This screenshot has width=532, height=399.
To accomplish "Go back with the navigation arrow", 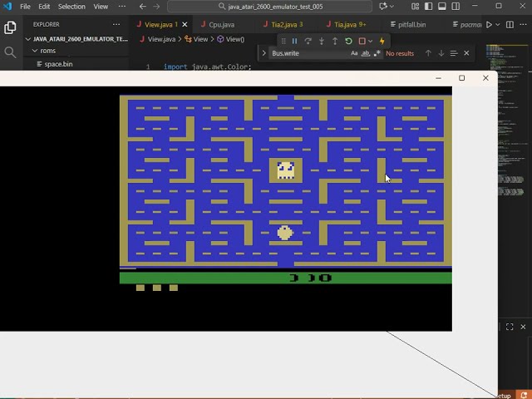I will coord(143,7).
